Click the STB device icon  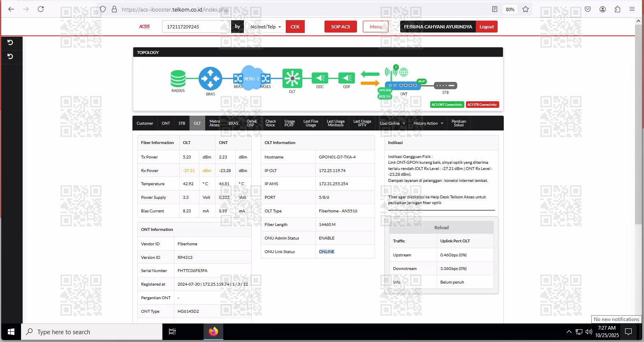(x=445, y=86)
